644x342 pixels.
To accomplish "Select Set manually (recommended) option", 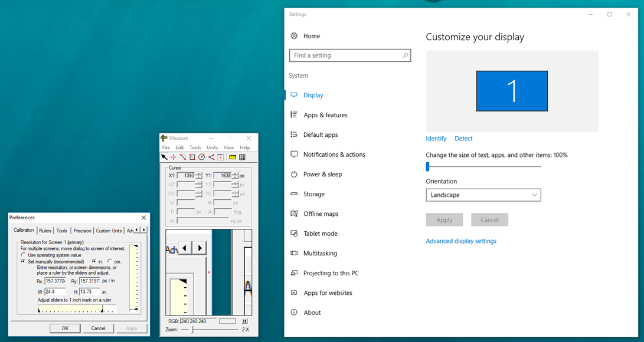I will (x=23, y=261).
